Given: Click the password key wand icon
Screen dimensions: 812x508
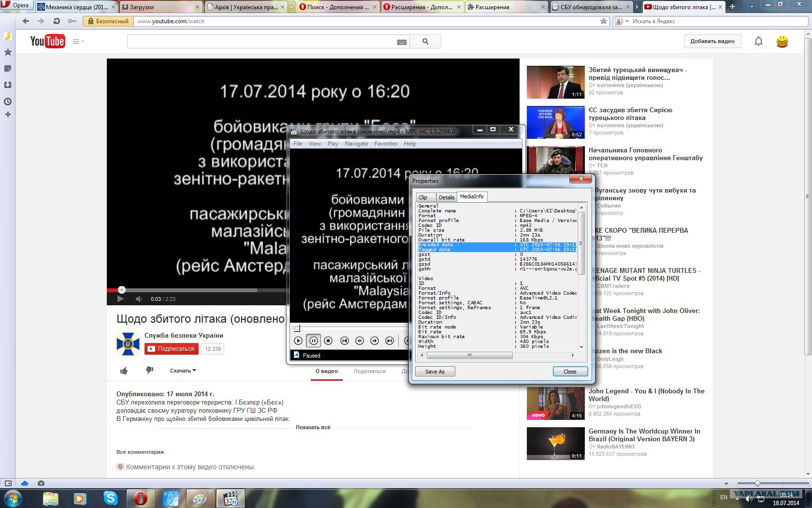Looking at the screenshot, I should pyautogui.click(x=72, y=21).
